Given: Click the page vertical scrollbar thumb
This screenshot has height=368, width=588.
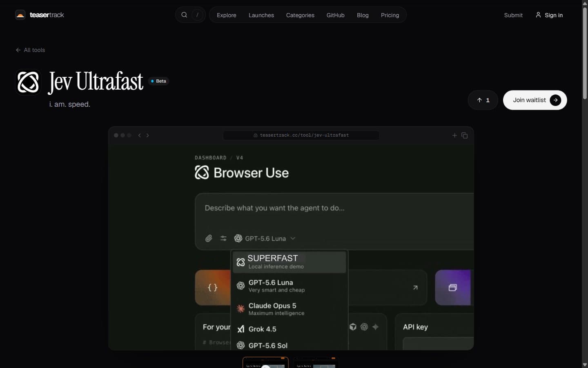Looking at the screenshot, I should (x=585, y=52).
